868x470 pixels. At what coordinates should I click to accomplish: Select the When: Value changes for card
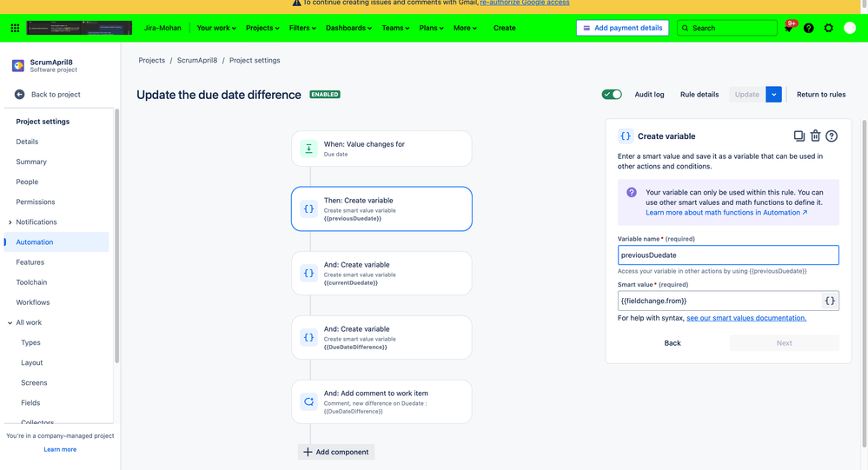coord(381,149)
